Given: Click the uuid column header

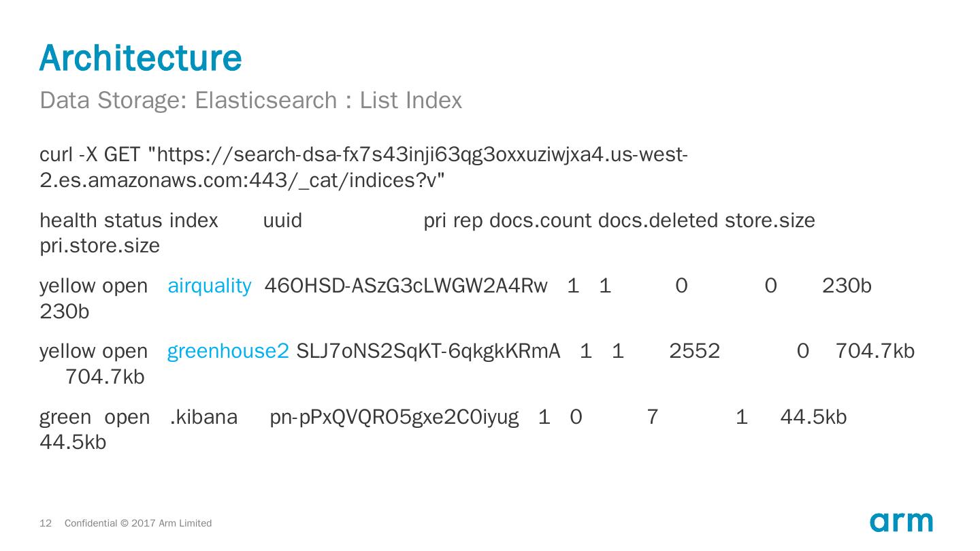Looking at the screenshot, I should (x=282, y=221).
